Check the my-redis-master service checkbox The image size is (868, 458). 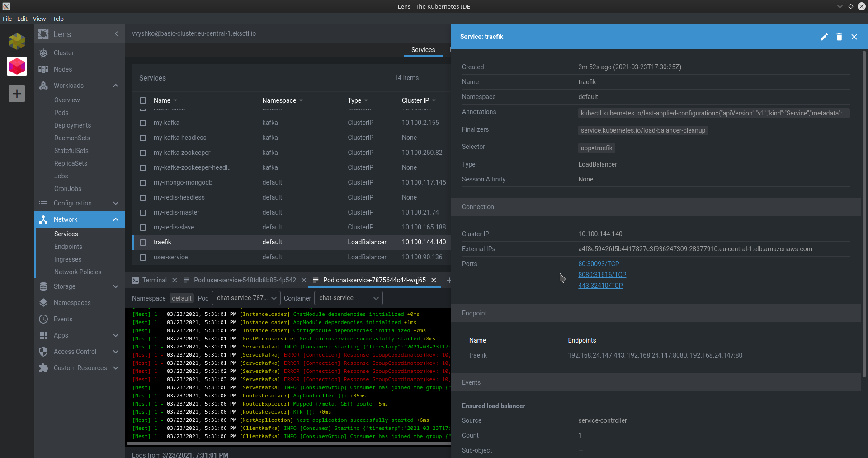tap(143, 212)
